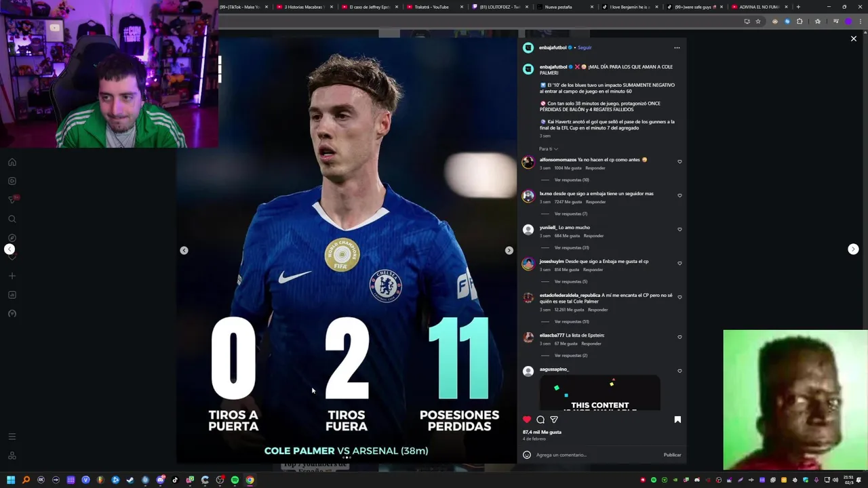This screenshot has height=488, width=868.
Task: Close the Instagram post viewer
Action: (853, 39)
